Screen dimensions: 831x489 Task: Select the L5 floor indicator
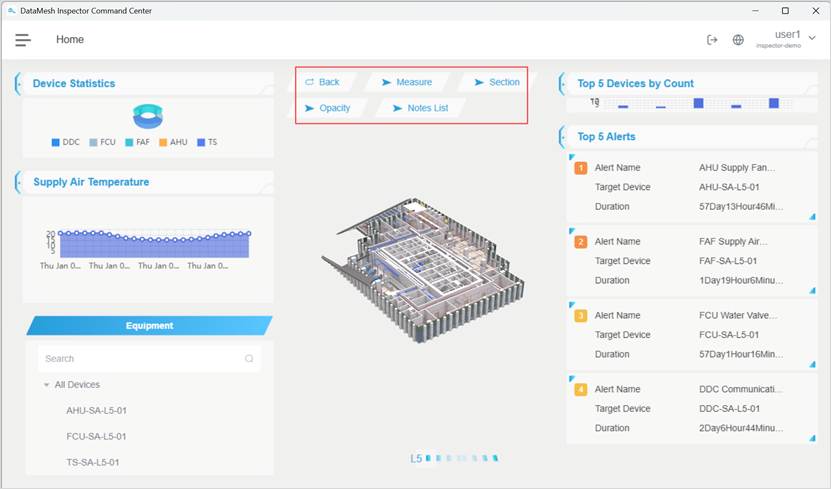pos(416,459)
